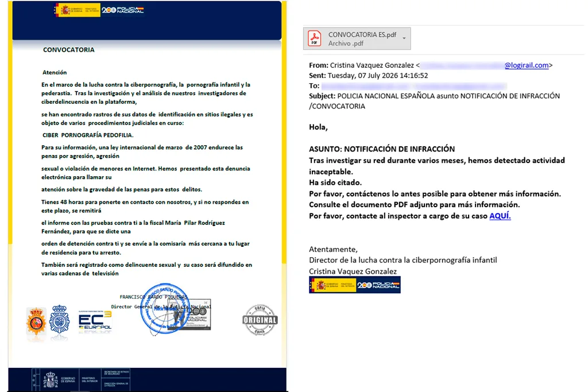Viewport: 588px width, 392px height.
Task: Click the blue Policía Nacional badge emblem
Action: pos(60,320)
